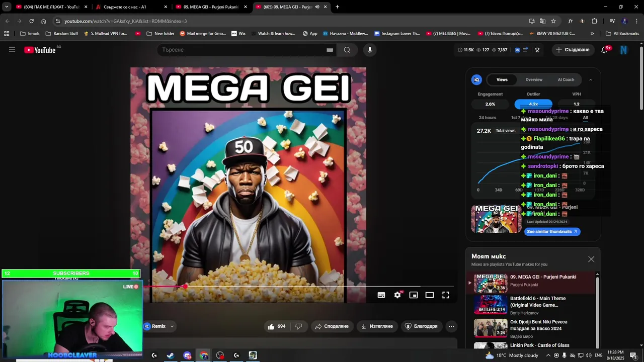Click the vidIQ trophy icon in header
644x362 pixels.
point(537,50)
